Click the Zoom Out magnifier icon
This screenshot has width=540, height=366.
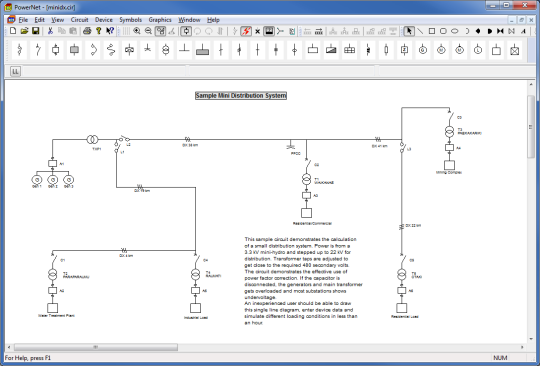(x=148, y=31)
